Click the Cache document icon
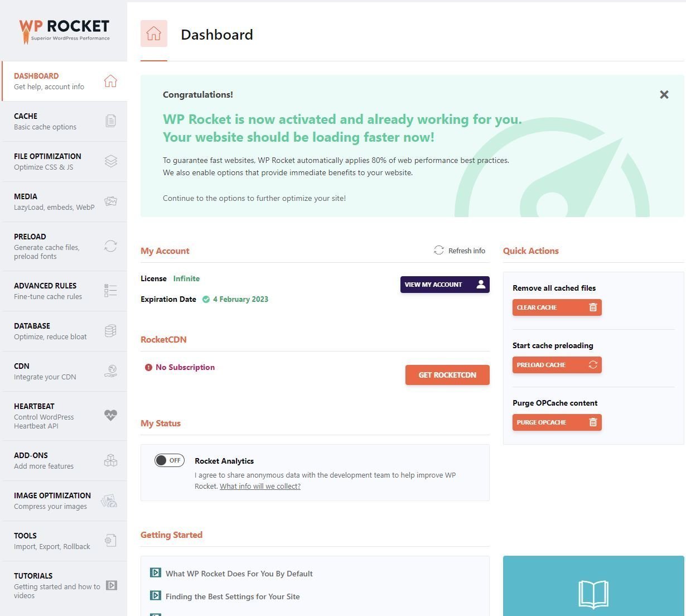Screen dimensions: 686x616 (111, 121)
